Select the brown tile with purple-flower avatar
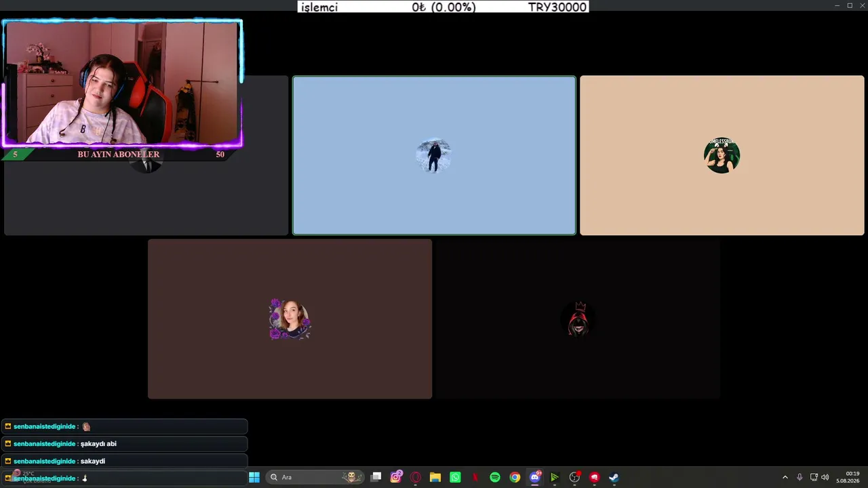The width and height of the screenshot is (868, 488). pyautogui.click(x=290, y=319)
